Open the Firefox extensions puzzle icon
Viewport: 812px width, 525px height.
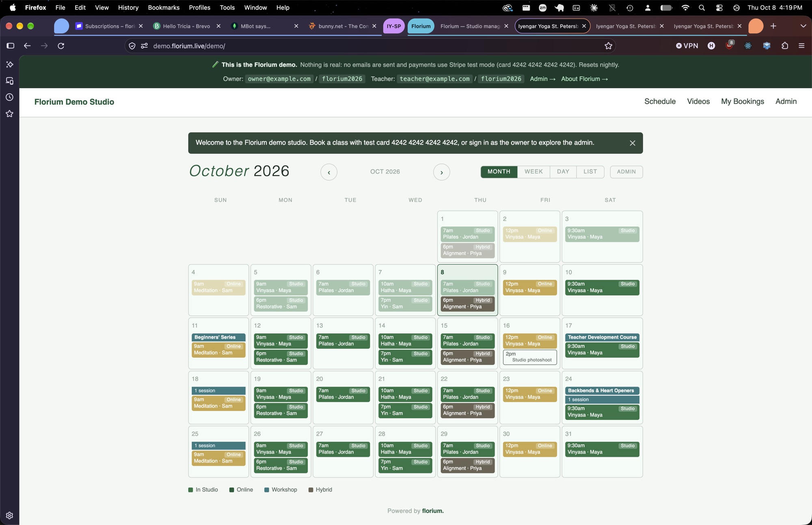click(785, 46)
